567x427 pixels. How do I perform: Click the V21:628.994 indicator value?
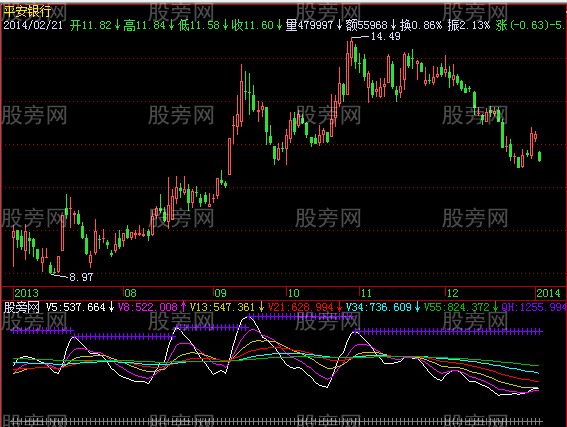click(300, 307)
